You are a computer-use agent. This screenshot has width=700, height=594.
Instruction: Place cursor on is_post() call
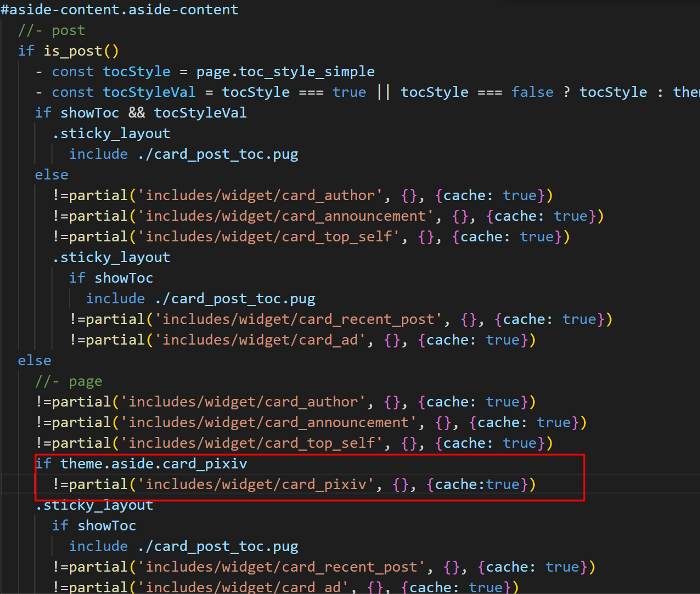pos(81,51)
